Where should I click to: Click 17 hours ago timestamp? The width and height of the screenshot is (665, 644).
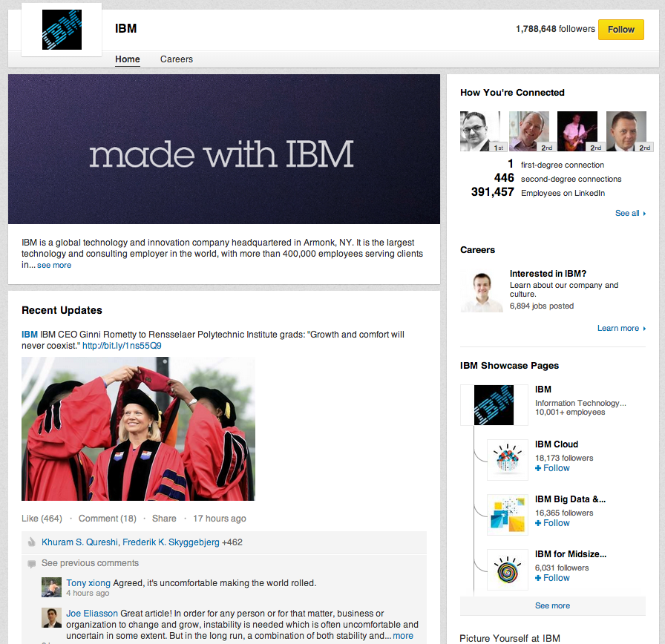[219, 519]
